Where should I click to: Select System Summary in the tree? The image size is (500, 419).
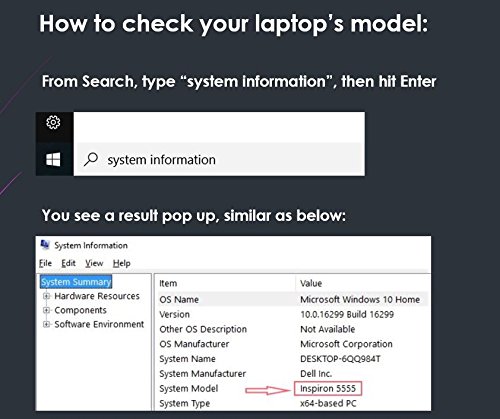click(x=76, y=282)
